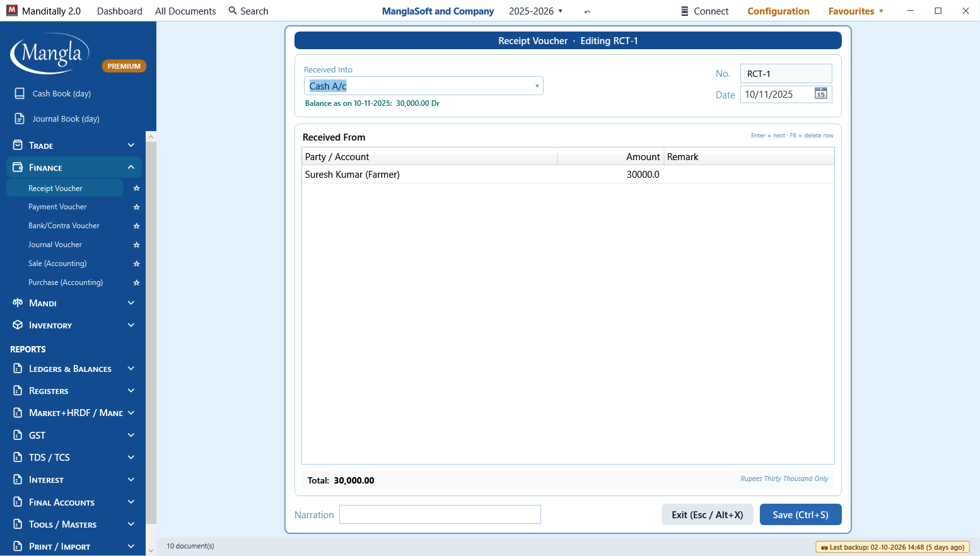Open Cash Book (day) icon
Screen dimensions: 980x556
pyautogui.click(x=20, y=93)
